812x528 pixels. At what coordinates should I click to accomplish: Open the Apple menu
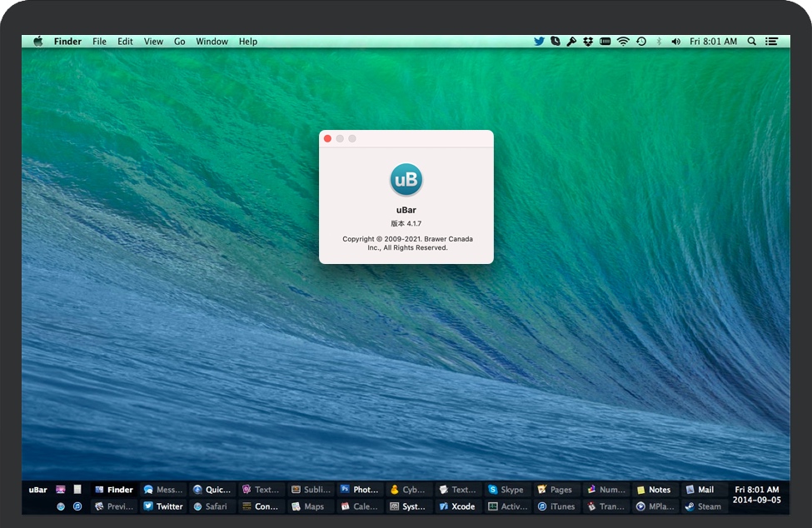[x=38, y=42]
